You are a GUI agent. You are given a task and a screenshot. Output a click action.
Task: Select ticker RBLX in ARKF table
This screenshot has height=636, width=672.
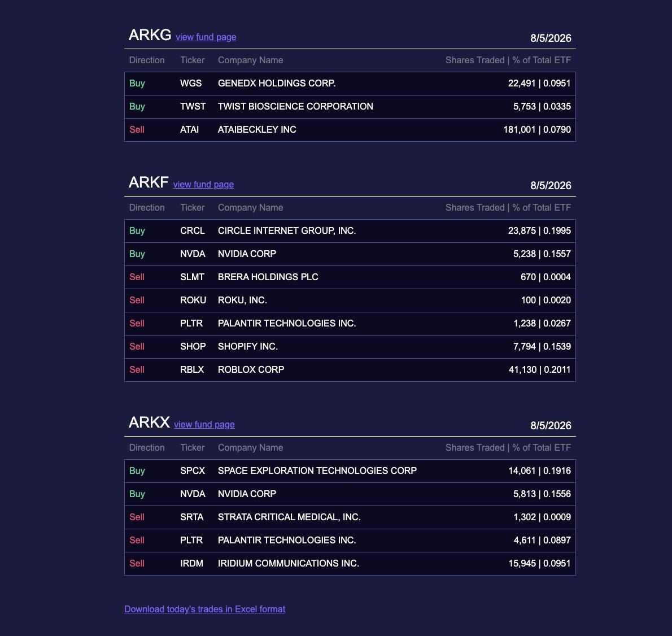[192, 369]
